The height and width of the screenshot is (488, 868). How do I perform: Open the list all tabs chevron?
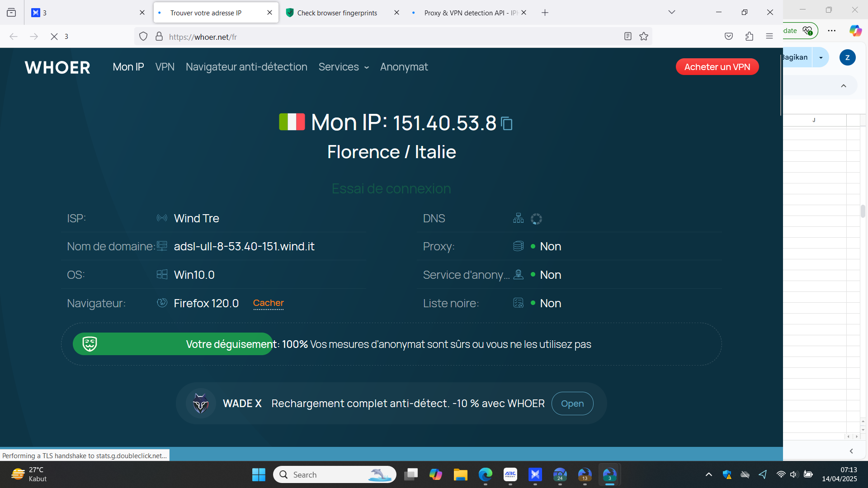tap(672, 13)
